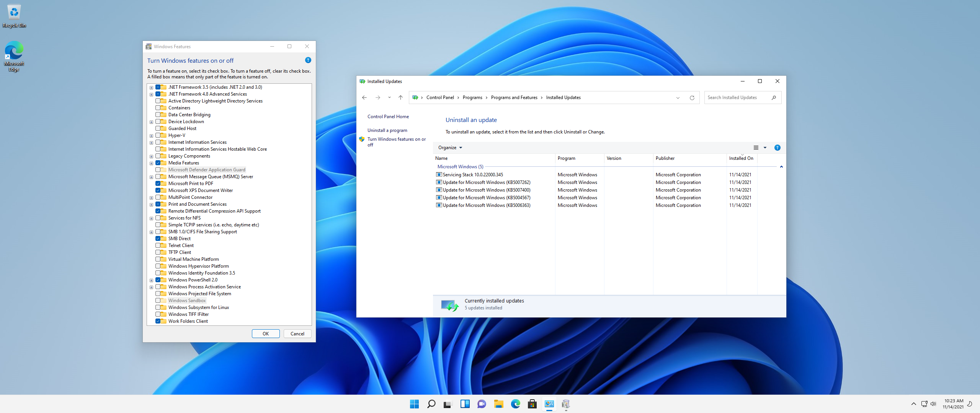This screenshot has width=980, height=413.
Task: Show hidden system tray icons
Action: [913, 404]
